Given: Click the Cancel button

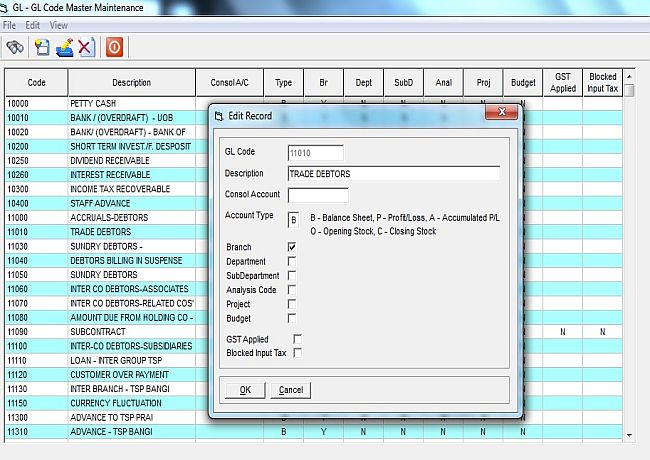Looking at the screenshot, I should [290, 390].
